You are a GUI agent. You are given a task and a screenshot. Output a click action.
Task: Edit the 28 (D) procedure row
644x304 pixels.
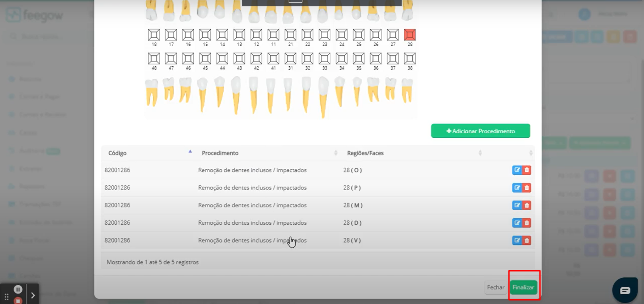coord(517,223)
